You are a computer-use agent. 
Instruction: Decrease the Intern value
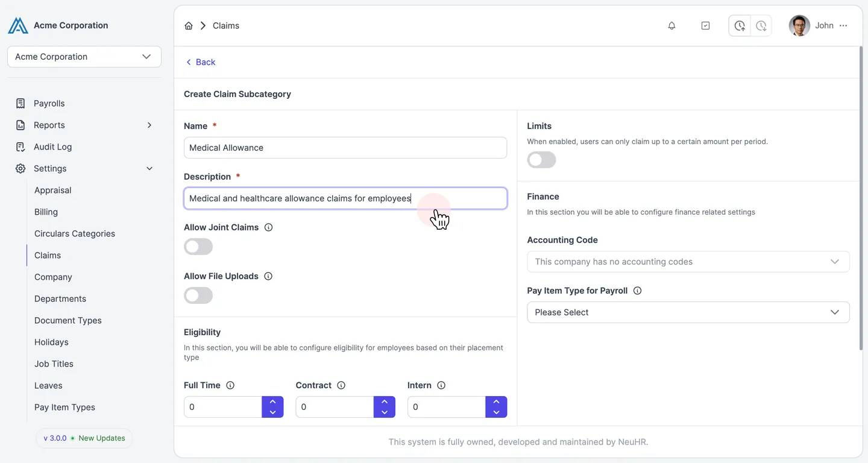[496, 412]
